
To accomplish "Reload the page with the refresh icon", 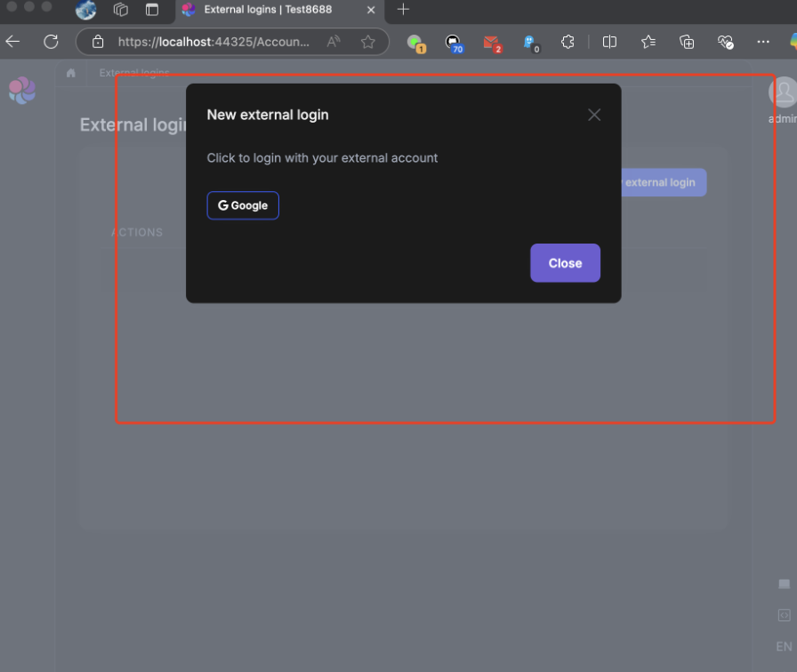I will (51, 42).
